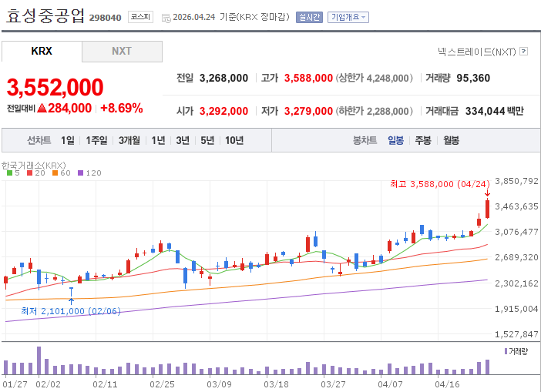
Task: Select the 1일 line chart period
Action: (68, 140)
